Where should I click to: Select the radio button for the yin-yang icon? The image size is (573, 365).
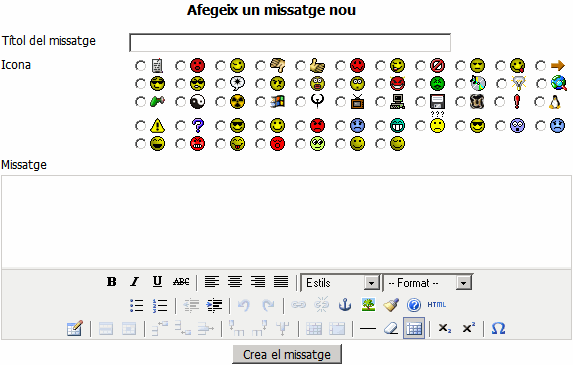[180, 102]
